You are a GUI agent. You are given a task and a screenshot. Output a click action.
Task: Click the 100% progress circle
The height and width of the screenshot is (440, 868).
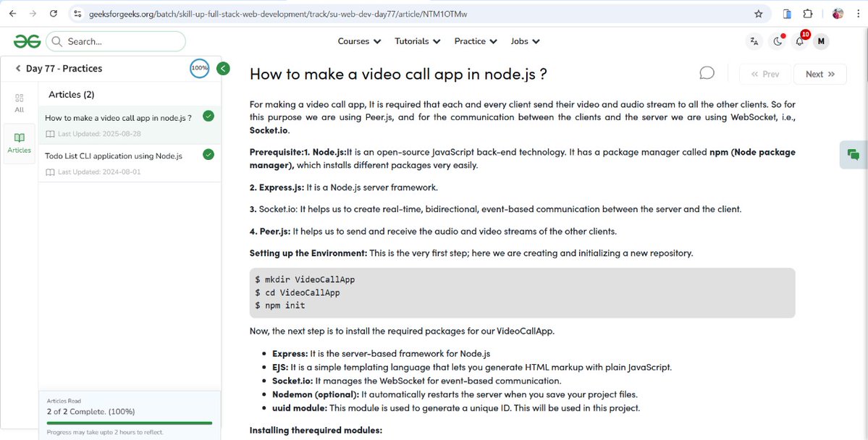coord(199,68)
